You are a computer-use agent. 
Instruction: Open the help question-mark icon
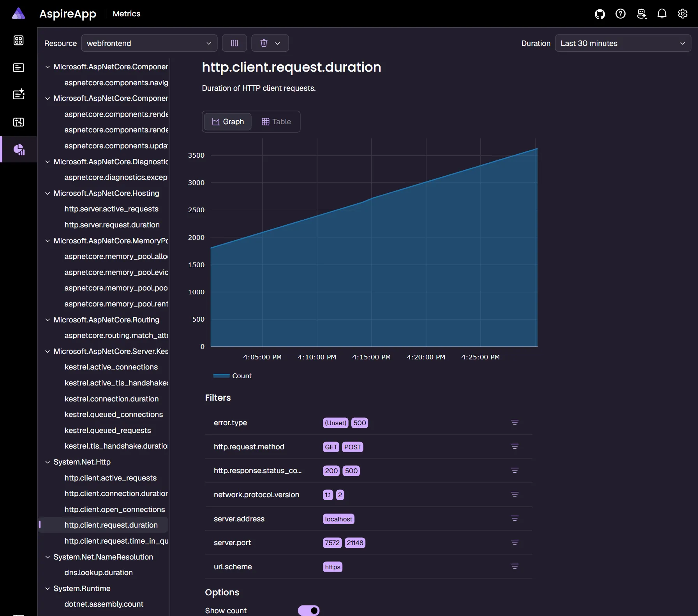(x=620, y=14)
